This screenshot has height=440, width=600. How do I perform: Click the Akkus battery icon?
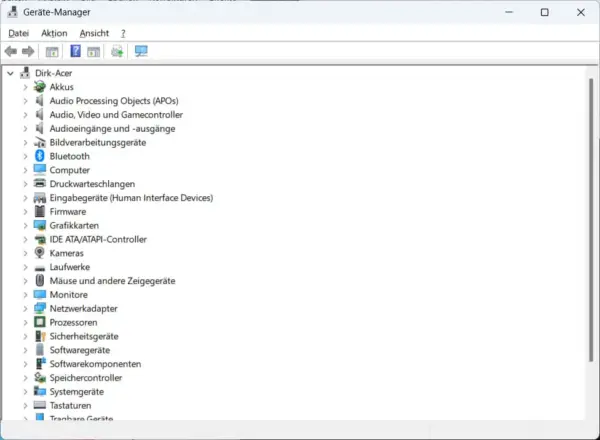39,87
